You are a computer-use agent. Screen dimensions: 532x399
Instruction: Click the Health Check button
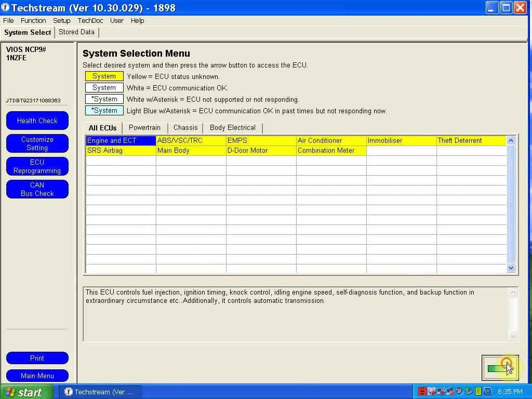click(37, 121)
